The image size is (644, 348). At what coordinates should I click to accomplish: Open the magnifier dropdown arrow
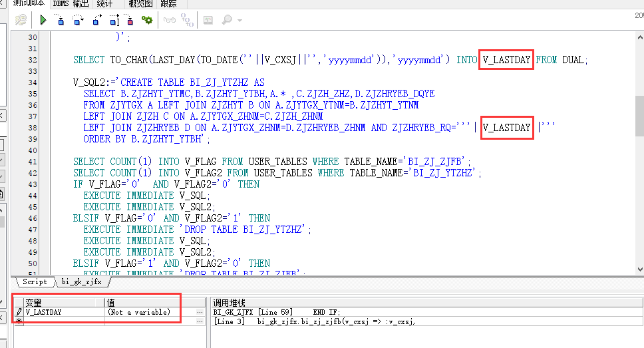tap(240, 20)
